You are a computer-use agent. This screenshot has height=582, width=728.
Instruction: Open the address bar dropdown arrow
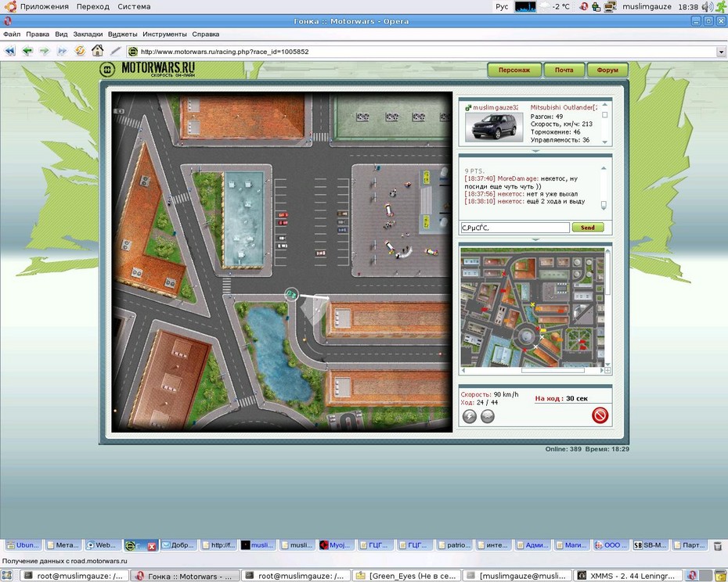[x=721, y=52]
